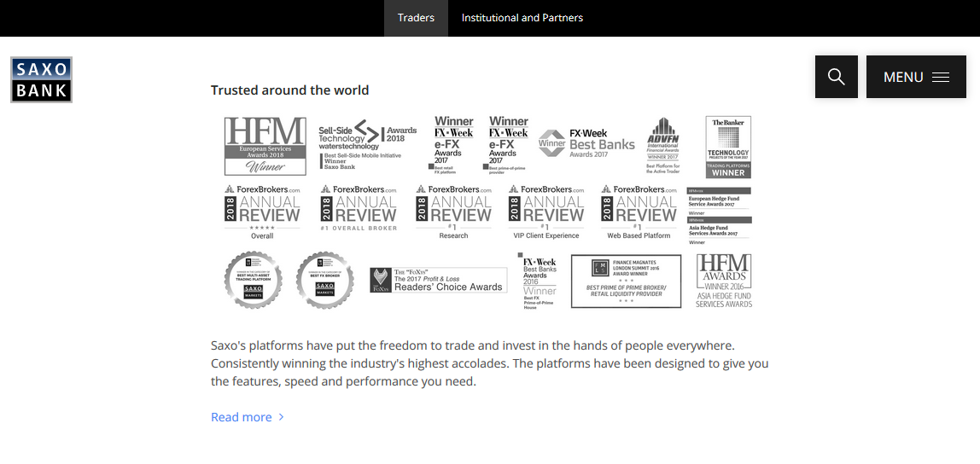Viewport: 980px width, 464px height.
Task: Open the MENU hamburger button
Action: (x=916, y=77)
